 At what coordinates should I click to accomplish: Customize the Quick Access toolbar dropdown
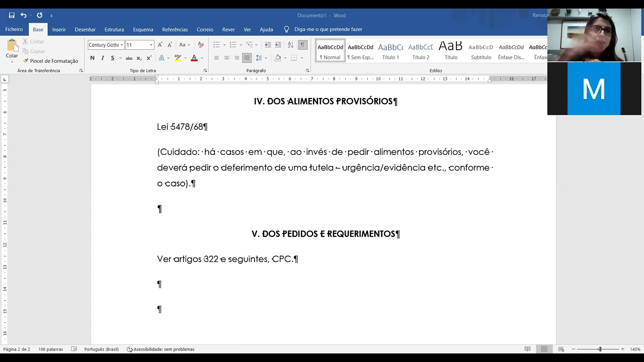click(51, 16)
